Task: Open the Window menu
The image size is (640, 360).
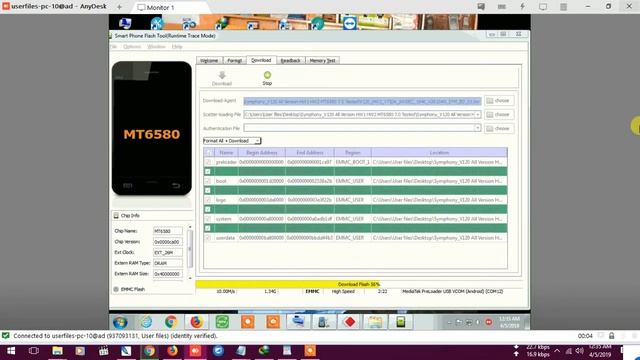Action: click(156, 47)
